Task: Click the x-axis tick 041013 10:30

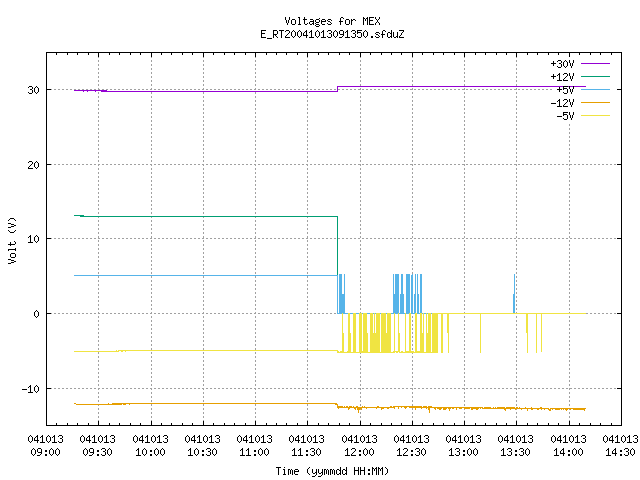Action: pos(202,446)
